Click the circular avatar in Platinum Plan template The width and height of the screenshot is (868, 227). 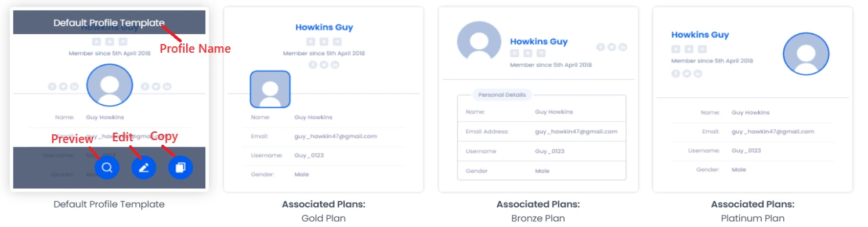(805, 53)
